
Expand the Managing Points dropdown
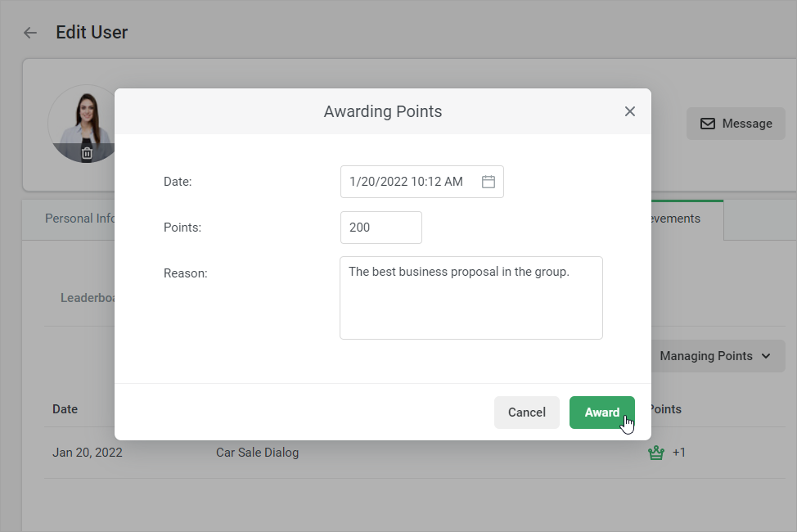tap(715, 356)
